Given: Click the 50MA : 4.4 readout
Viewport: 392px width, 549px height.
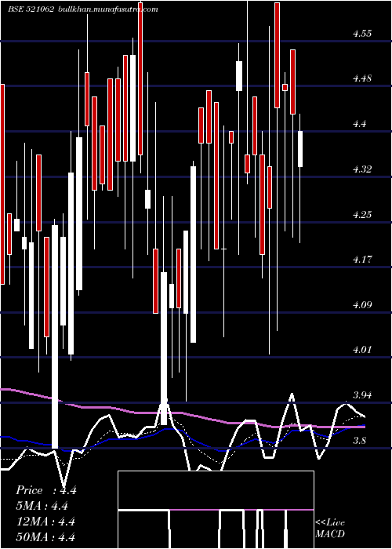Looking at the screenshot, I should click(x=45, y=537).
